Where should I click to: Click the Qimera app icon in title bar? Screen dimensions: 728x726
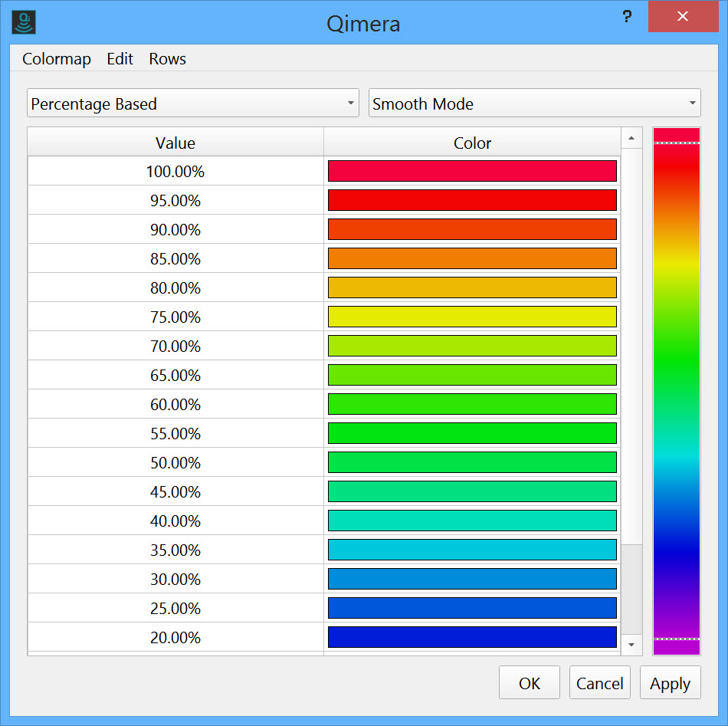point(25,21)
